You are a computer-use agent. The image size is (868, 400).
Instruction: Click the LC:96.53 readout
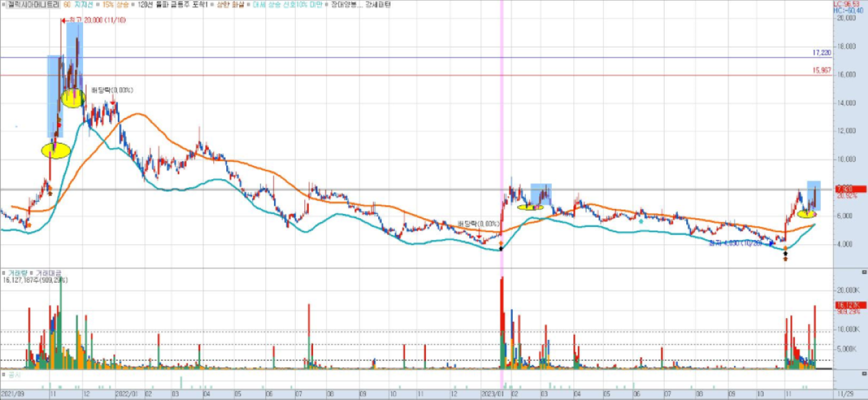[847, 4]
